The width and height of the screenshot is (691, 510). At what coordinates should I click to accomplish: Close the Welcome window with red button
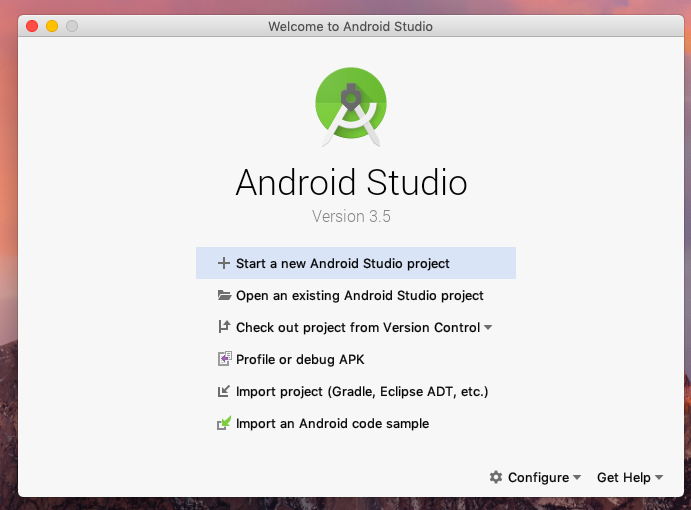(32, 26)
